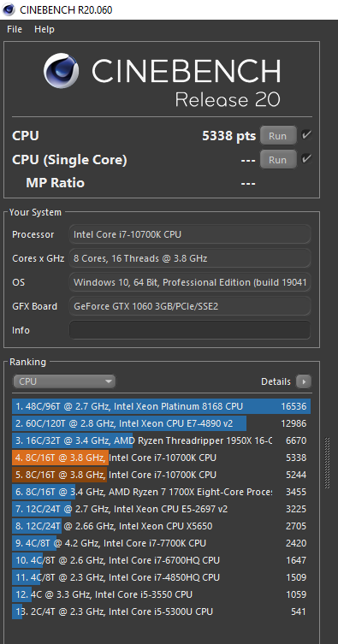338x644 pixels.
Task: Click the Processor field showing i7-10700K
Action: coord(190,234)
